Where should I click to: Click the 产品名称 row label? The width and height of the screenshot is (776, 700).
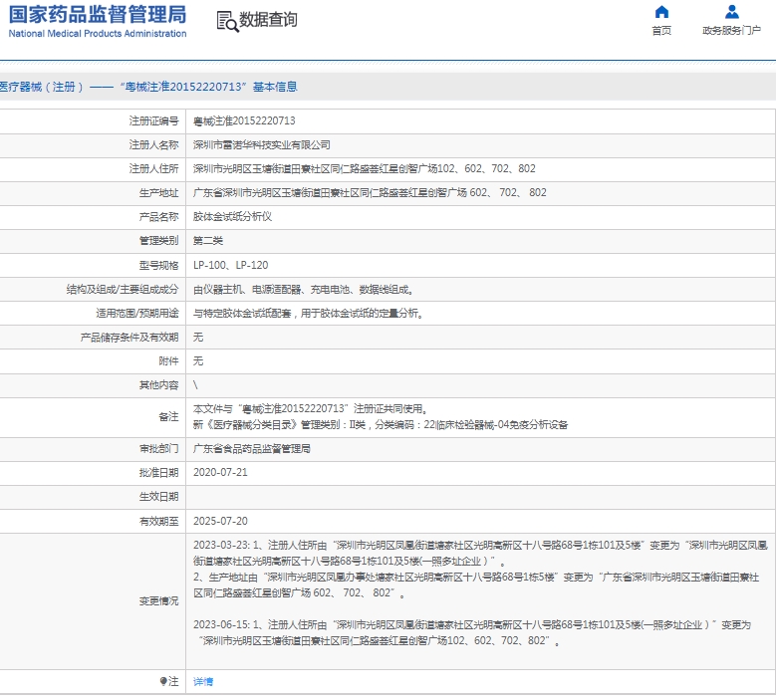click(158, 217)
